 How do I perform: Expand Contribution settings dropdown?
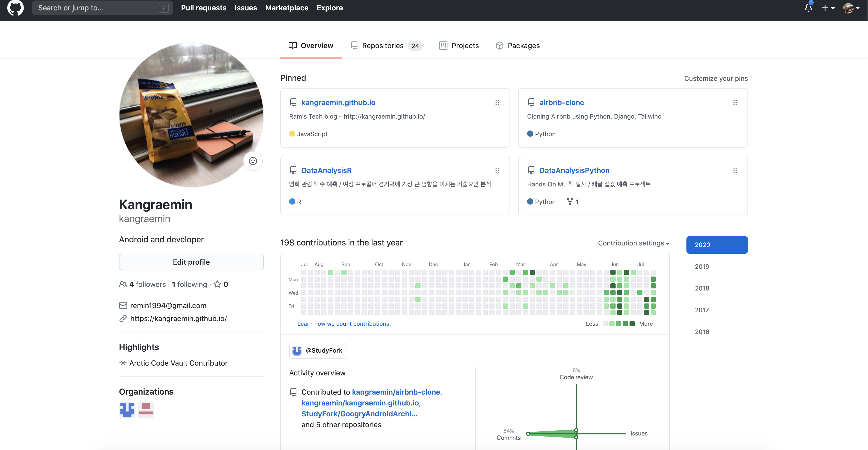(x=633, y=243)
